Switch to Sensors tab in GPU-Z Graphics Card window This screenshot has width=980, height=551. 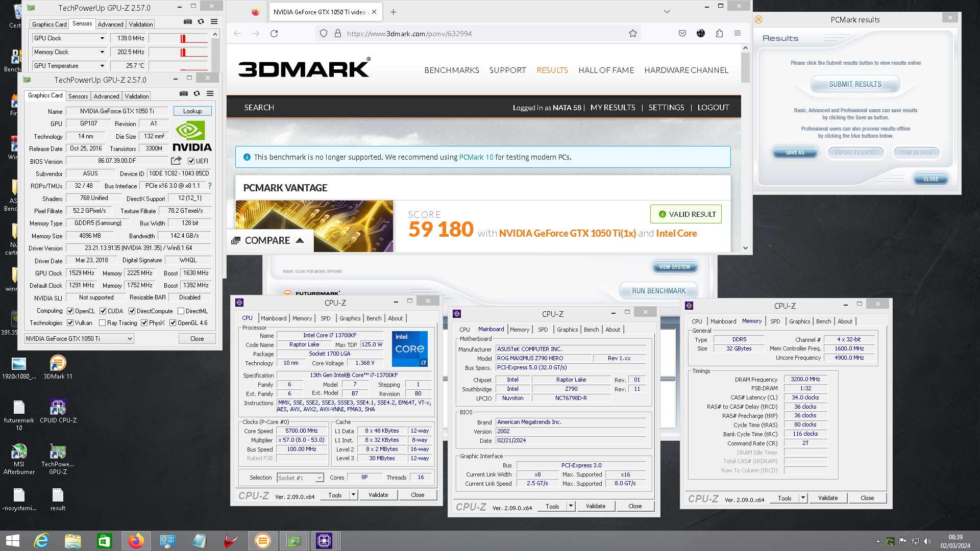coord(78,96)
